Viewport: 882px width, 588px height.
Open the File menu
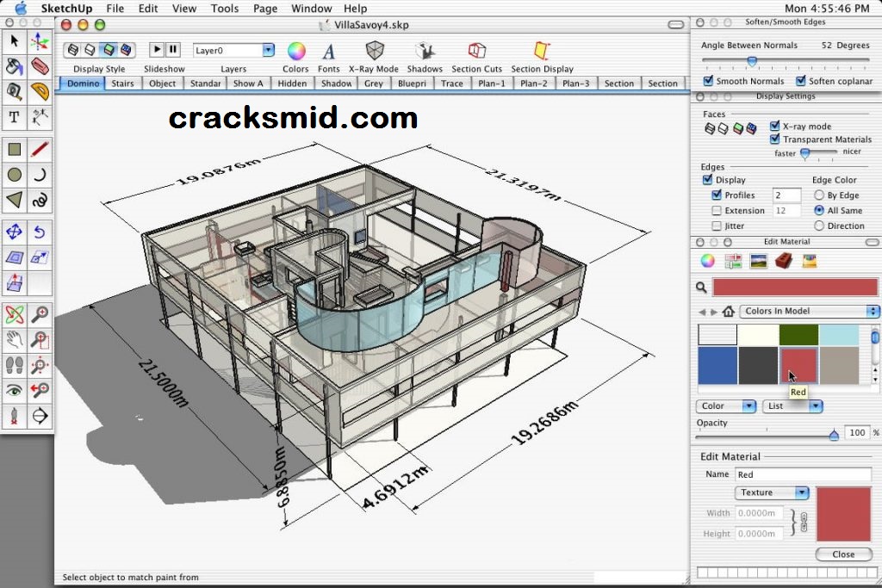click(x=115, y=9)
